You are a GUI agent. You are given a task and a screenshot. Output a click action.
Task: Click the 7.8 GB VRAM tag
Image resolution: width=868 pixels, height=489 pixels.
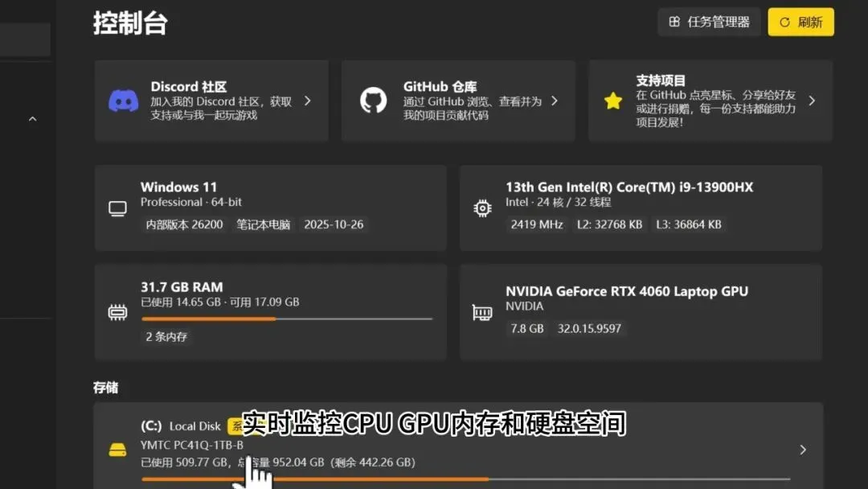[x=527, y=328]
